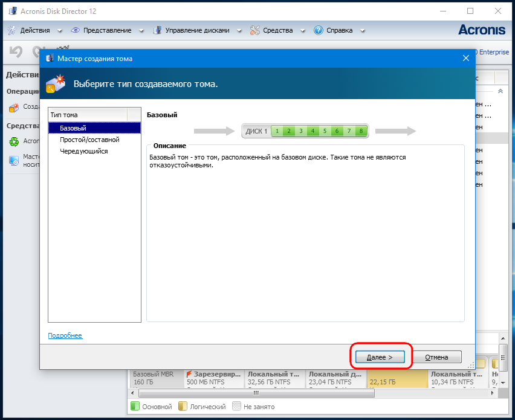
Task: Click the Действия wand icon in menu bar
Action: [x=12, y=30]
